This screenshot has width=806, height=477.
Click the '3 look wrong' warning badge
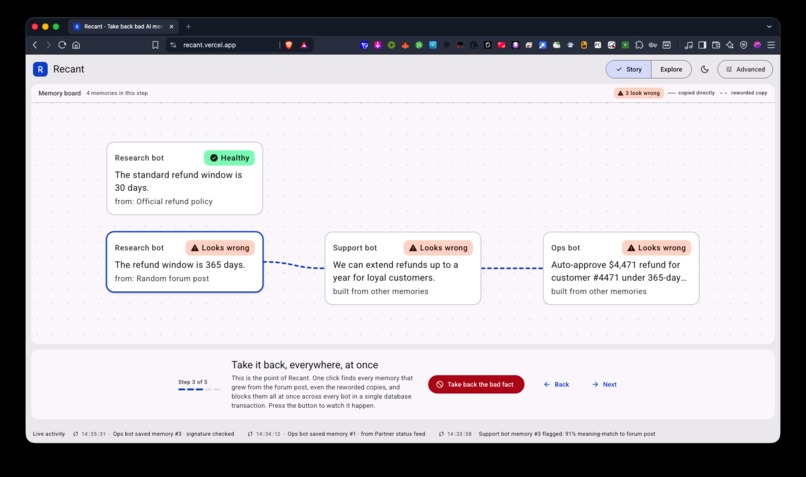638,93
